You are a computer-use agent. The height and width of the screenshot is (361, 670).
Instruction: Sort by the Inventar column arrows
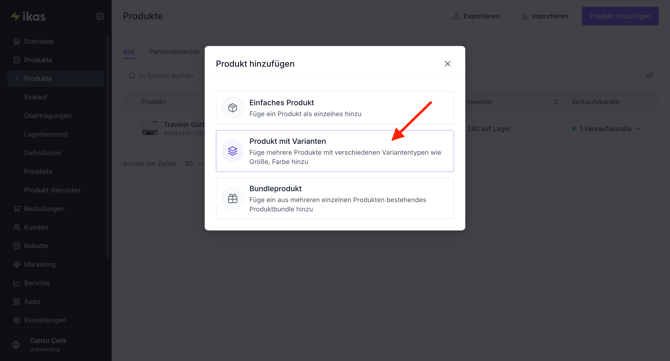556,102
